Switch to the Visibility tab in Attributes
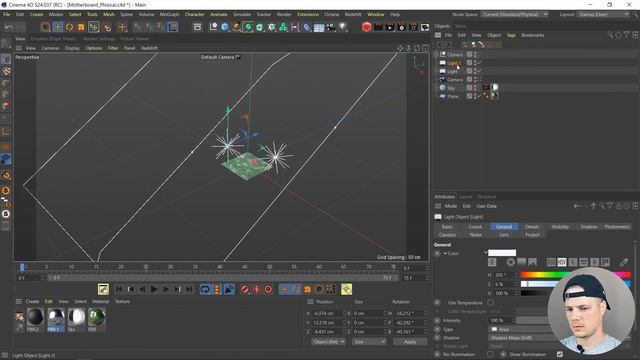 click(560, 227)
